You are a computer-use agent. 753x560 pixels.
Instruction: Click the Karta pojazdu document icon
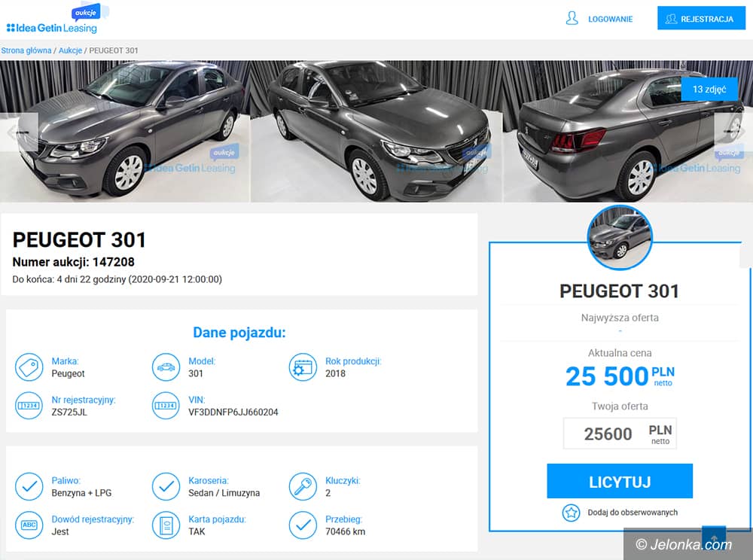[x=166, y=525]
